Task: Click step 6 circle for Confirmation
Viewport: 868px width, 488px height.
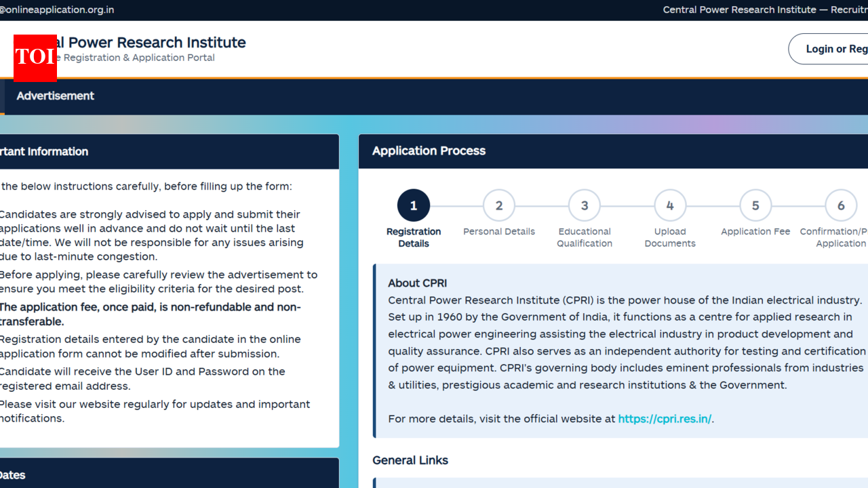Action: (841, 205)
